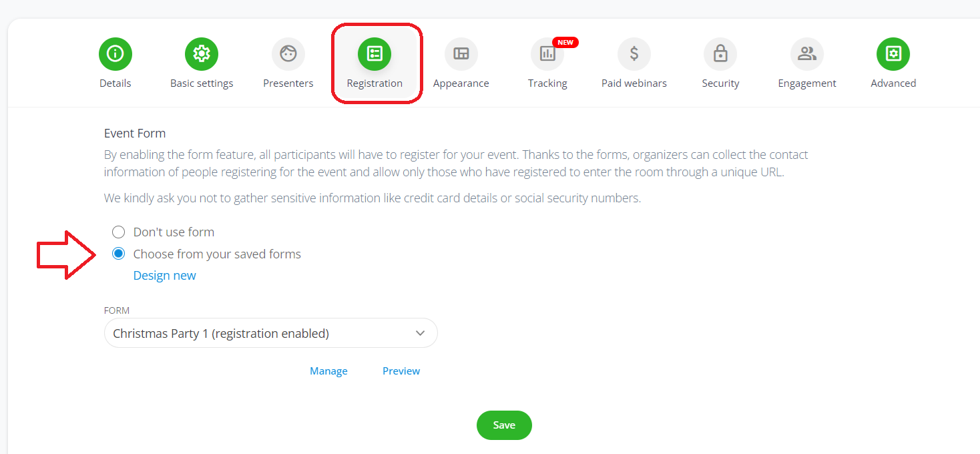Click the red NEW badge on Tracking

[565, 42]
